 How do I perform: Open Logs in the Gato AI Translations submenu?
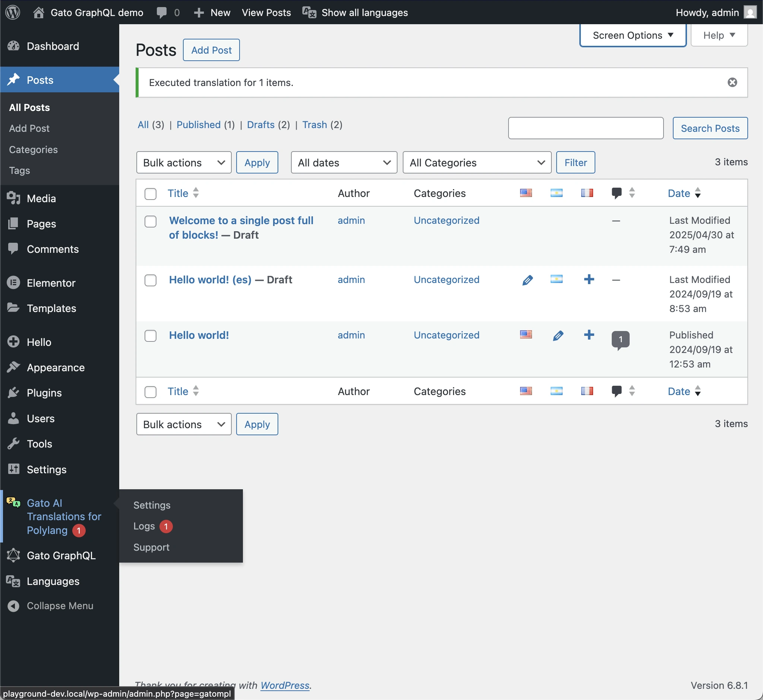[144, 526]
